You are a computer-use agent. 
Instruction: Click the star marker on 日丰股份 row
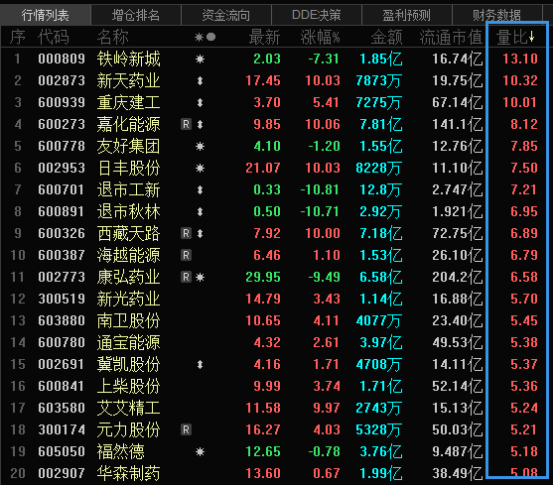click(x=200, y=168)
